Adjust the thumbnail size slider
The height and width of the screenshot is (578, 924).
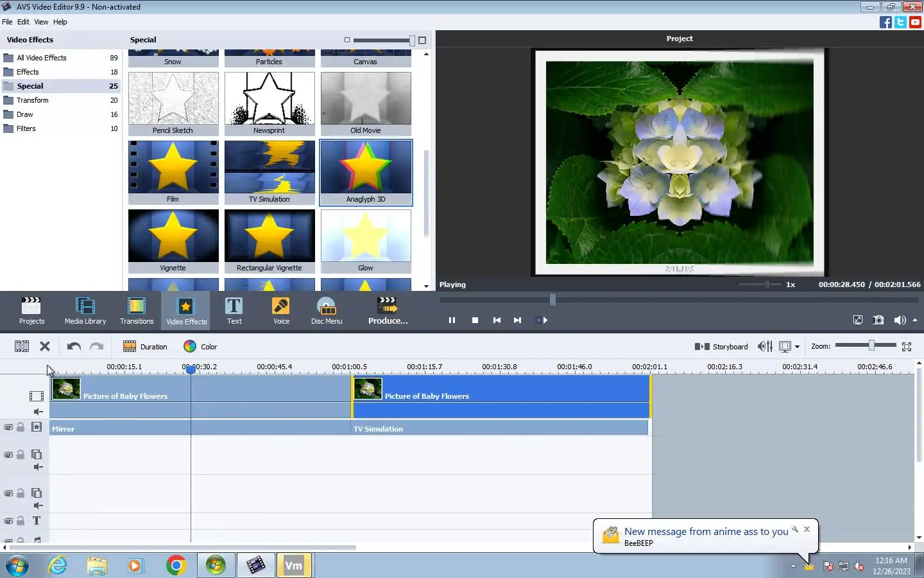click(412, 40)
